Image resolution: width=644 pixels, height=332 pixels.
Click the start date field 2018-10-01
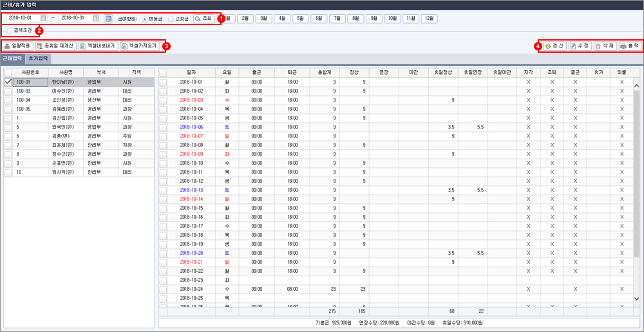(23, 19)
